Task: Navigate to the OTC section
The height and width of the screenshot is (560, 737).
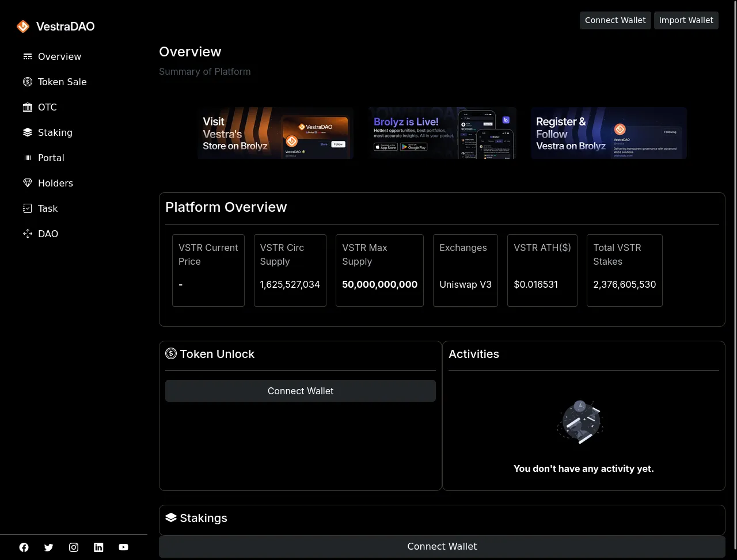Action: 47,107
